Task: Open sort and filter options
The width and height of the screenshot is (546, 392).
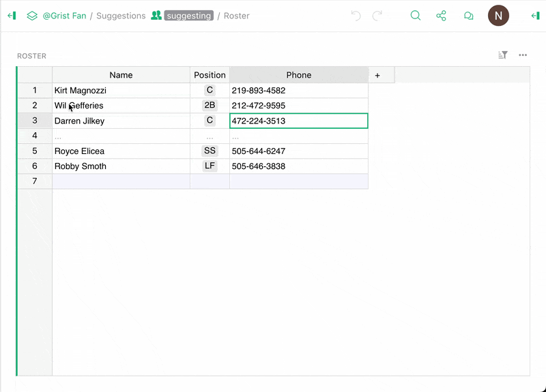Action: [503, 55]
